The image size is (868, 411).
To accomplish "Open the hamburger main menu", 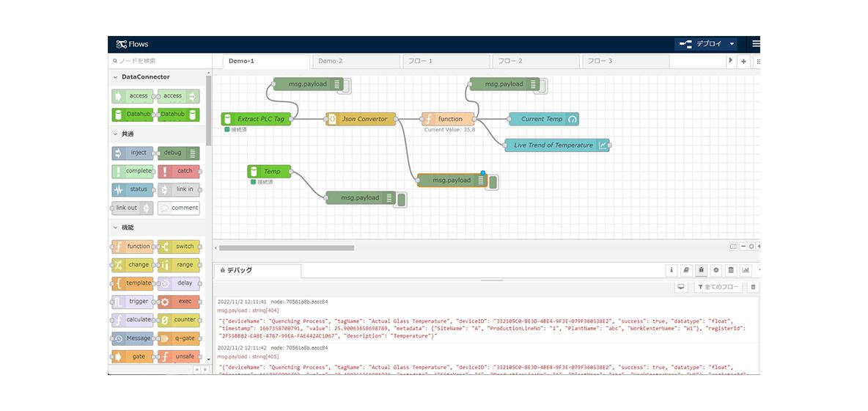I will (x=755, y=44).
